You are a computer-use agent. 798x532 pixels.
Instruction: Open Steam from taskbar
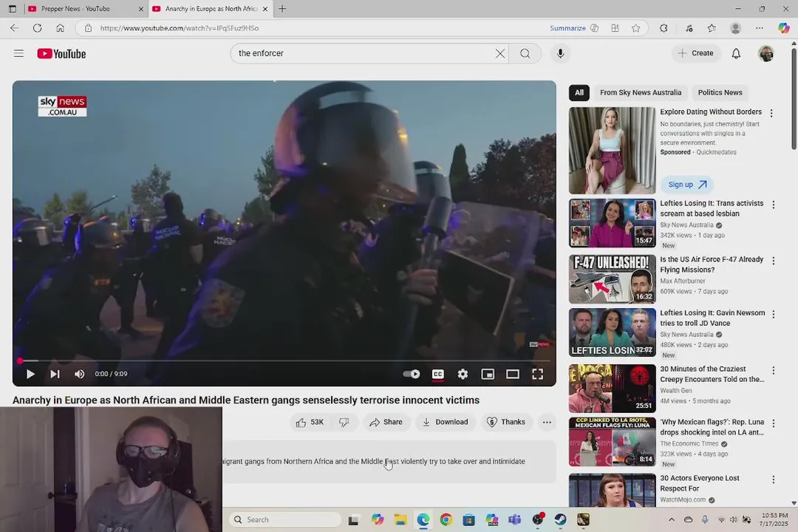pyautogui.click(x=560, y=519)
